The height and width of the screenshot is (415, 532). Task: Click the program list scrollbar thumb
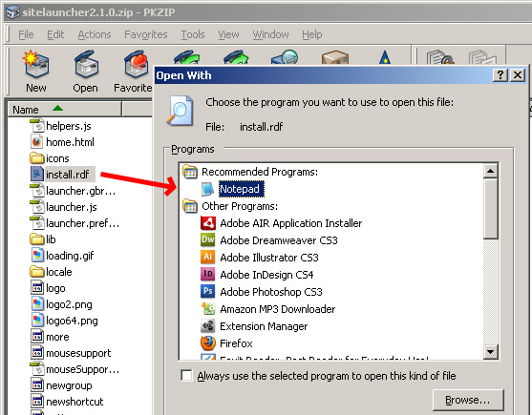coord(491,209)
